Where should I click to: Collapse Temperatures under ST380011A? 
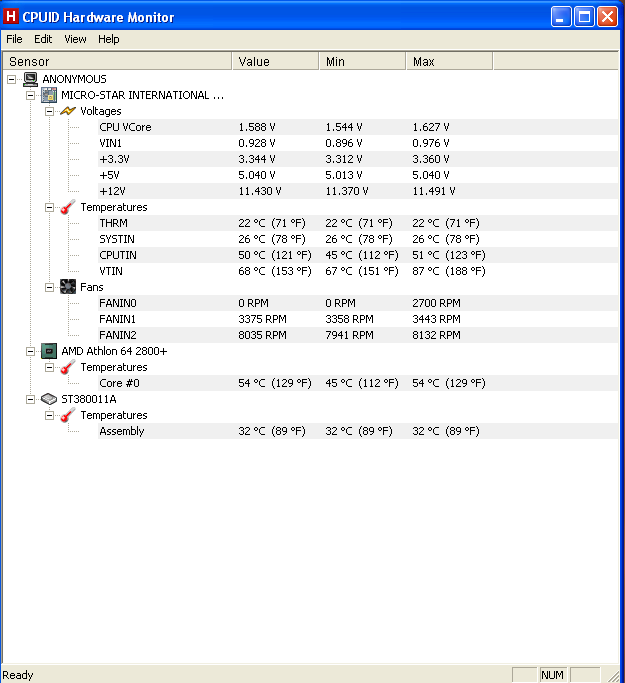(50, 415)
